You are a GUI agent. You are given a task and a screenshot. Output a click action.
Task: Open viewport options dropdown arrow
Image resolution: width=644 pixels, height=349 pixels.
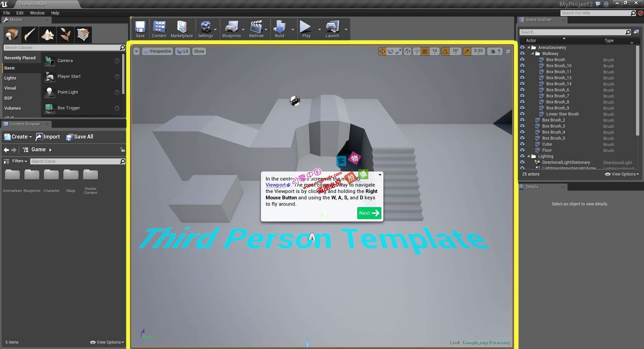pos(137,51)
